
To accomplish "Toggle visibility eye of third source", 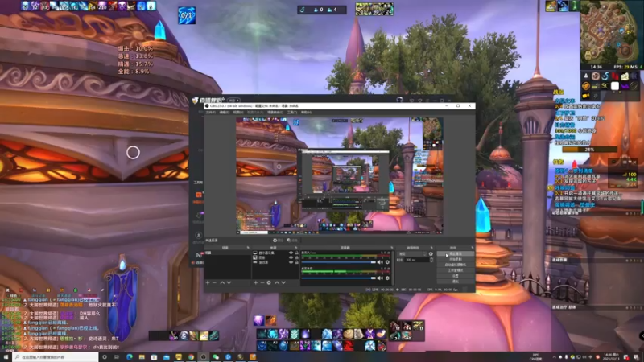I will (x=291, y=262).
